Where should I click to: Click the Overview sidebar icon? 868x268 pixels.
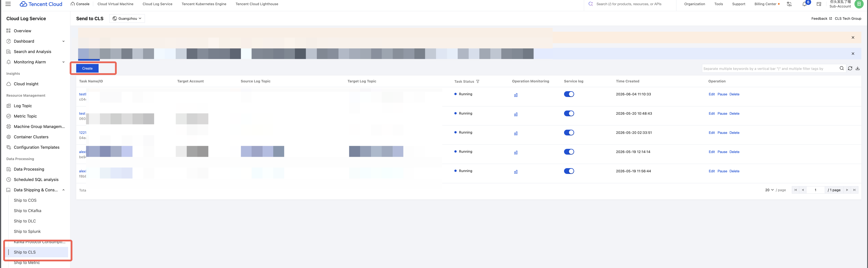(8, 31)
